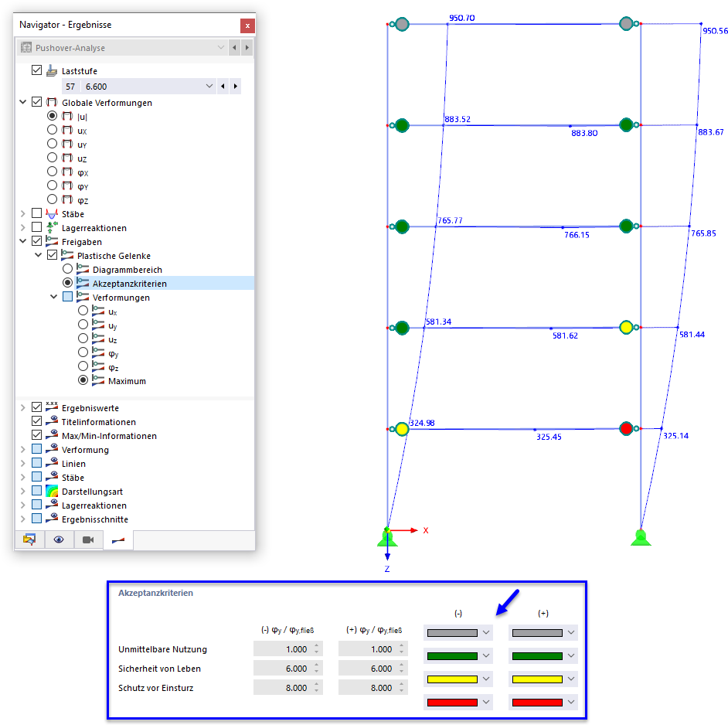Image resolution: width=728 pixels, height=725 pixels.
Task: Select the results tab with line icon
Action: click(118, 539)
